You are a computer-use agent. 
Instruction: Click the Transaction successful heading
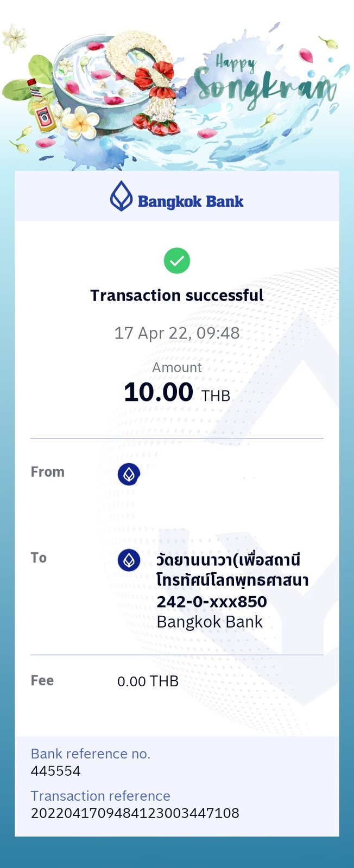tap(177, 295)
